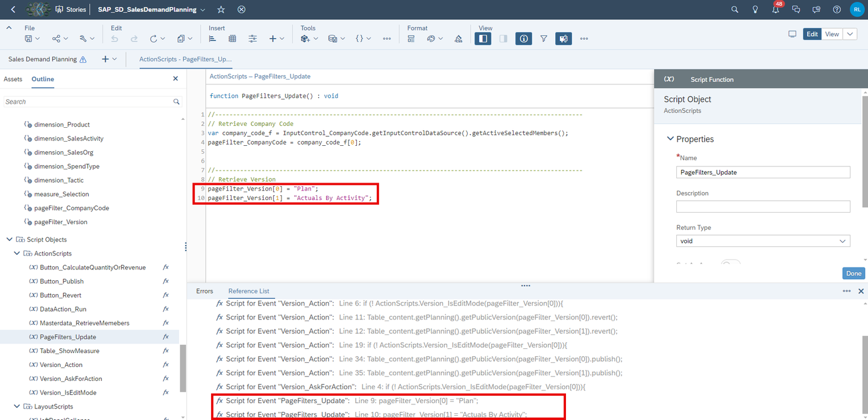Screen dimensions: 868x420
Task: Open the Return Type void dropdown
Action: tap(763, 241)
